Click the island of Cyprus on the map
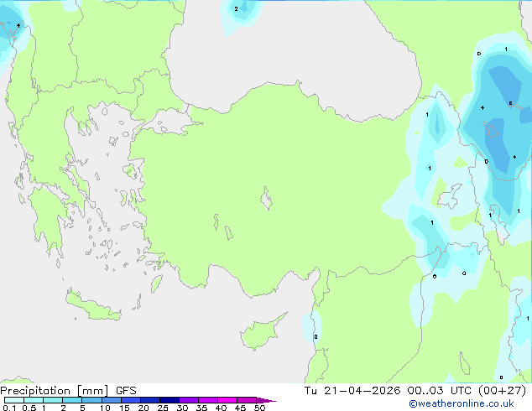Image resolution: width=532 pixels, height=411 pixels. [261, 333]
